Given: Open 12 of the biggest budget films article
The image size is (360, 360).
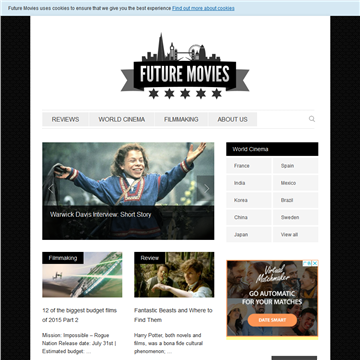Looking at the screenshot, I should (79, 315).
